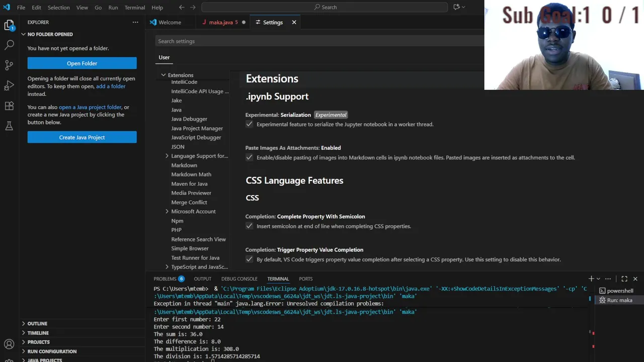The height and width of the screenshot is (362, 644).
Task: Switch to the PORTS panel tab
Action: tap(306, 279)
